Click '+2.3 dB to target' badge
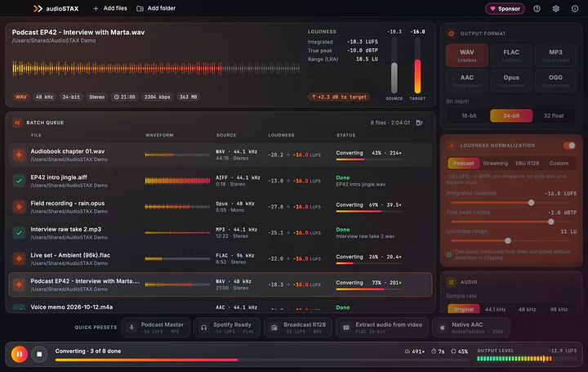 (x=339, y=96)
